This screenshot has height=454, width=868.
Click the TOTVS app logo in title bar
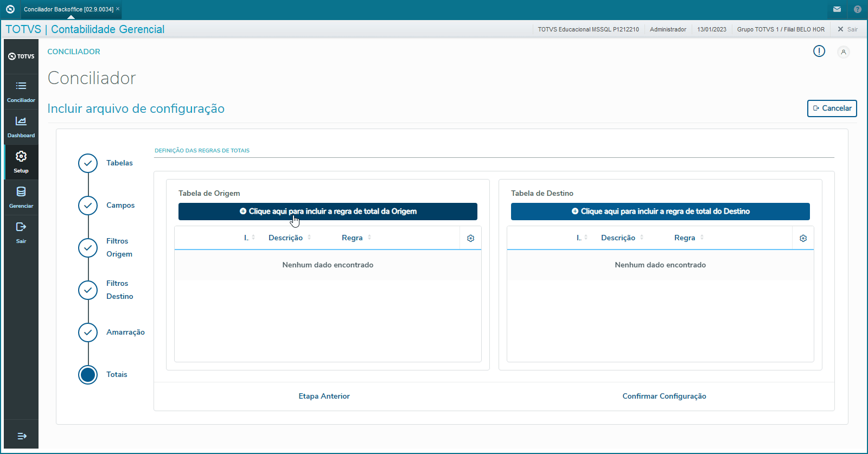10,9
